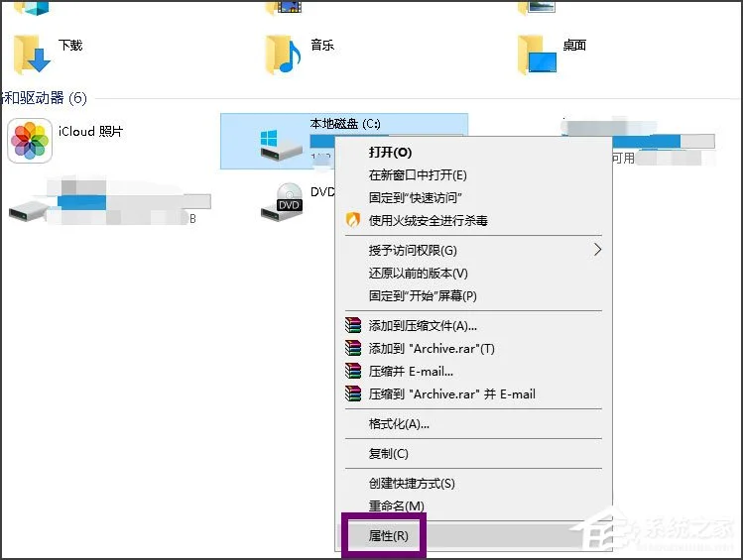Choose 添加到 "Archive.rar"(T) entry
743x560 pixels.
(473, 349)
